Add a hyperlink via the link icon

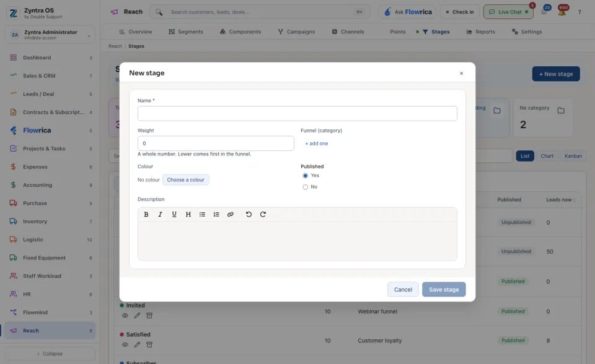231,214
